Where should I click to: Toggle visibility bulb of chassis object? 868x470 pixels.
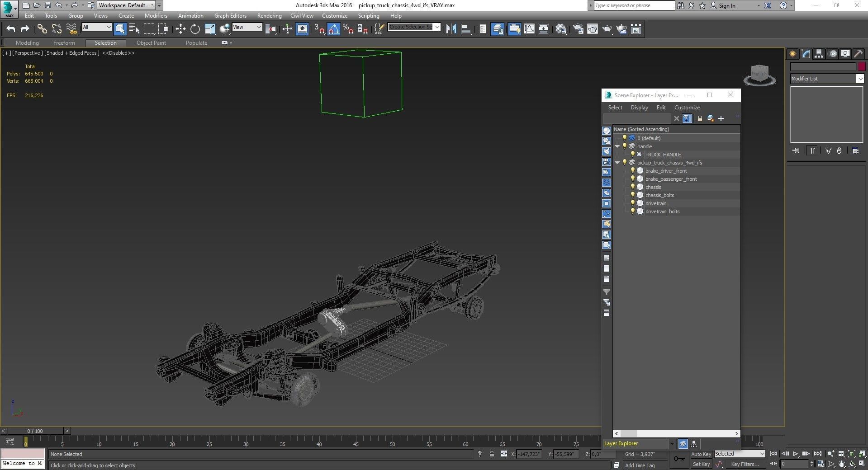(x=632, y=187)
